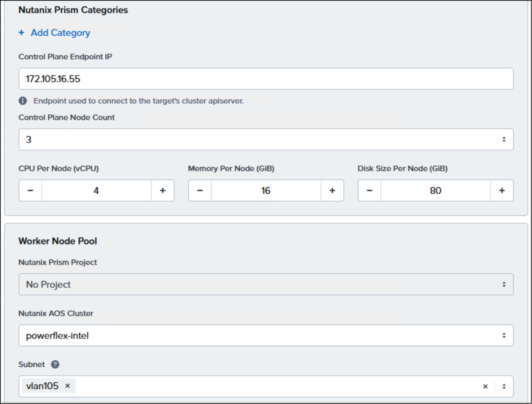The height and width of the screenshot is (404, 532).
Task: Increase Memory Per Node with plus button
Action: point(332,191)
